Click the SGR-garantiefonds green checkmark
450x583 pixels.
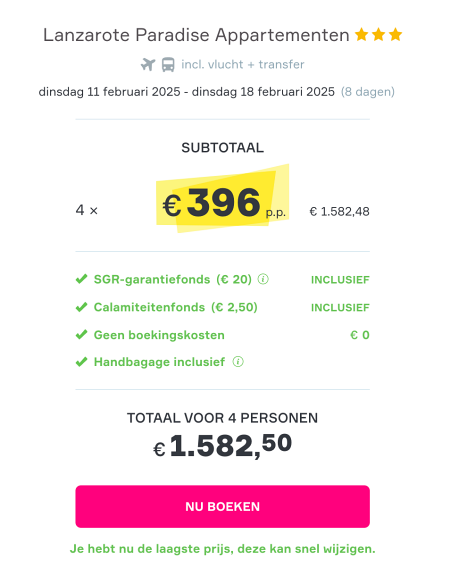pos(81,279)
